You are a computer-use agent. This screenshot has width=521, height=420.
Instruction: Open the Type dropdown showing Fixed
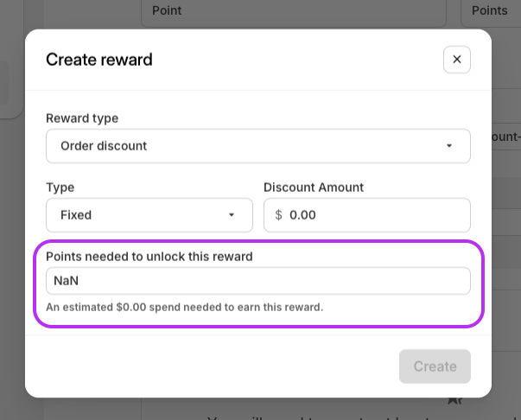[x=149, y=215]
